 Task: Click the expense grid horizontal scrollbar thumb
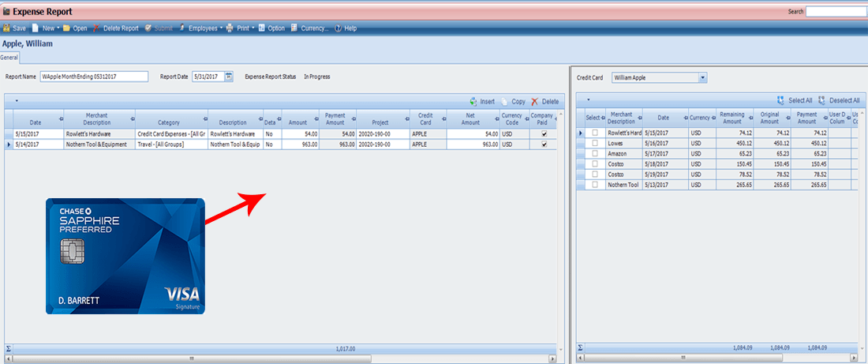point(191,359)
